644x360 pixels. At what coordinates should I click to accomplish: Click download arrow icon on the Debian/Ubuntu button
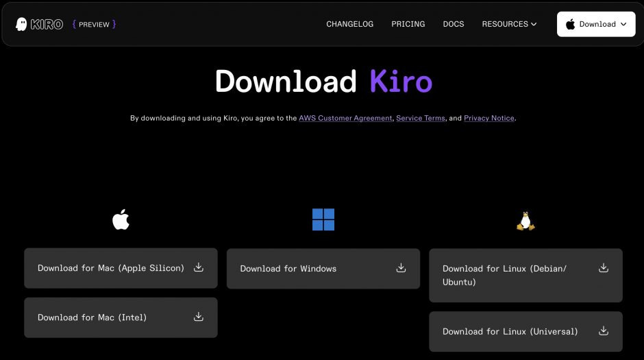point(604,268)
